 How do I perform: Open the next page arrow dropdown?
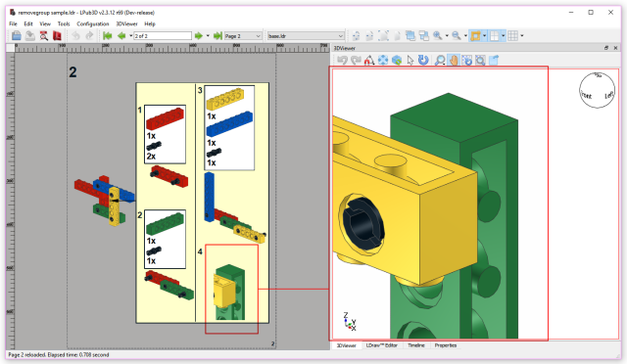click(208, 36)
